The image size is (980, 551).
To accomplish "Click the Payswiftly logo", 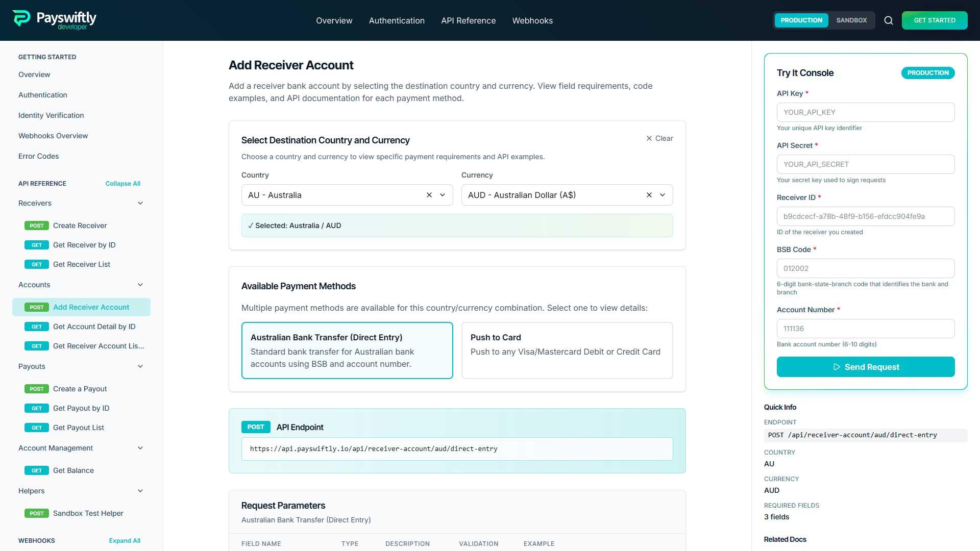I will 54,20.
